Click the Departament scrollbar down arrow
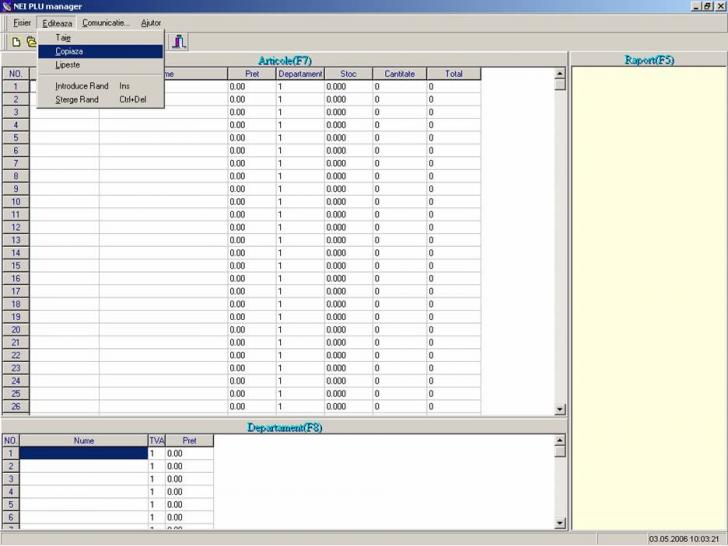This screenshot has height=546, width=728. [560, 522]
